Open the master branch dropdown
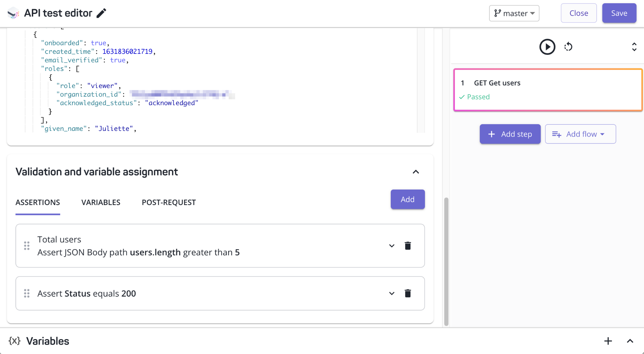 click(x=514, y=13)
